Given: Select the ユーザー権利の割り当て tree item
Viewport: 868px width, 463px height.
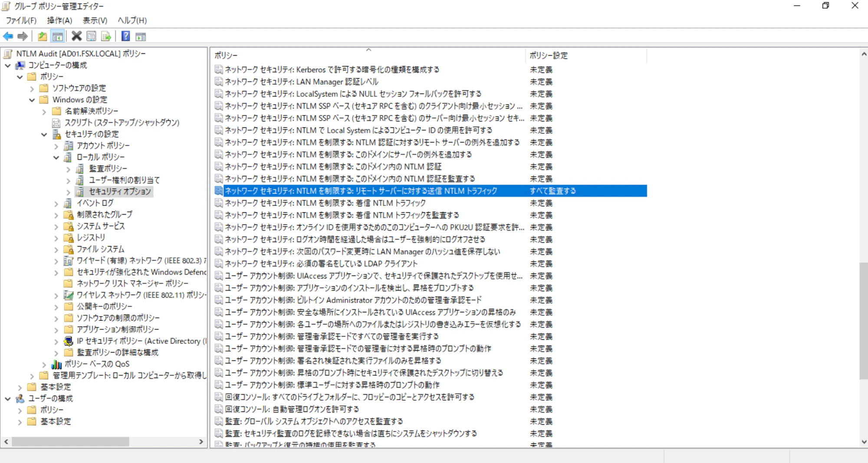Looking at the screenshot, I should point(124,180).
